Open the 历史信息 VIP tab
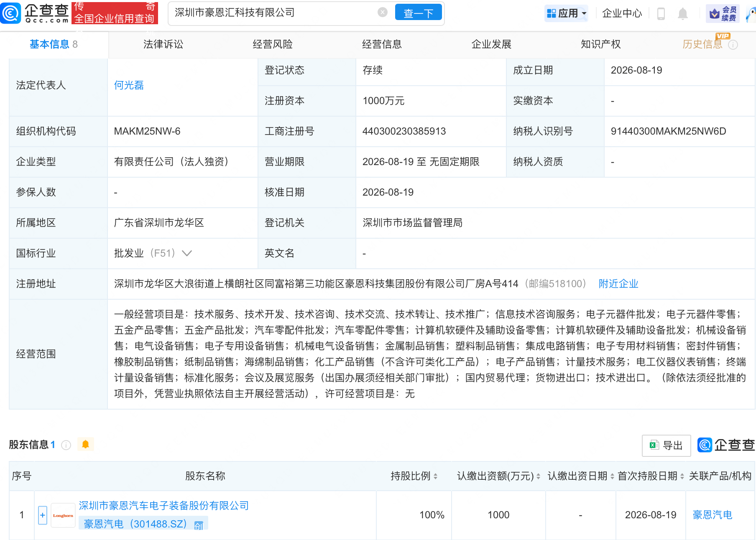Screen dimensions: 756x540 pyautogui.click(x=702, y=44)
